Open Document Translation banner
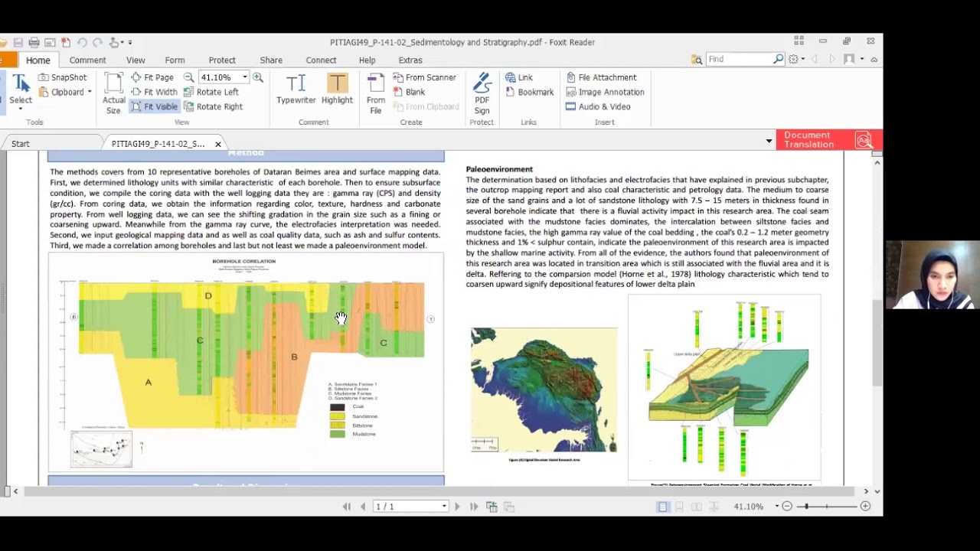Screen dimensions: 980x551 click(x=829, y=140)
